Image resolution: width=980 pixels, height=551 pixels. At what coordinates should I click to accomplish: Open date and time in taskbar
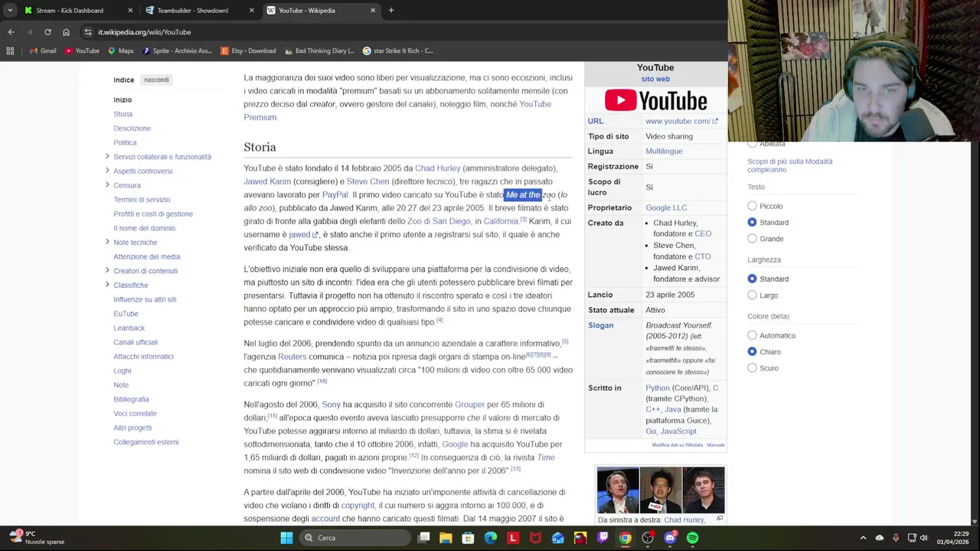click(x=952, y=538)
